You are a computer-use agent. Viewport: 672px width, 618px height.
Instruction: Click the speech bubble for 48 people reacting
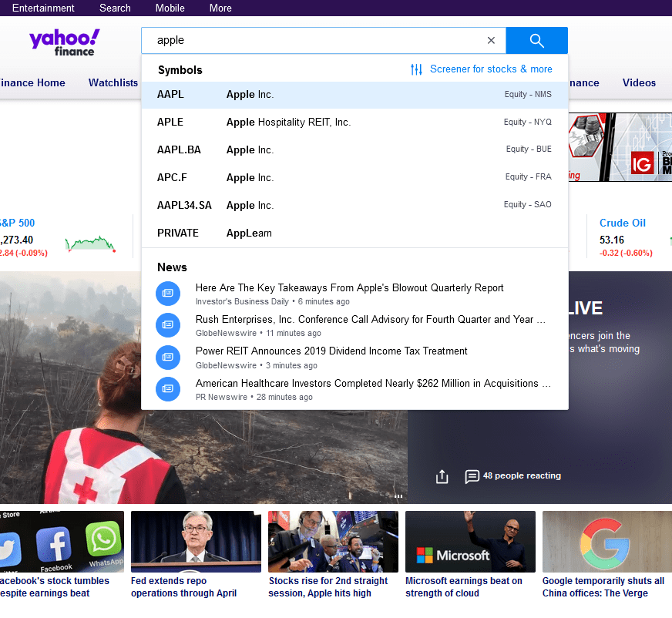(472, 476)
